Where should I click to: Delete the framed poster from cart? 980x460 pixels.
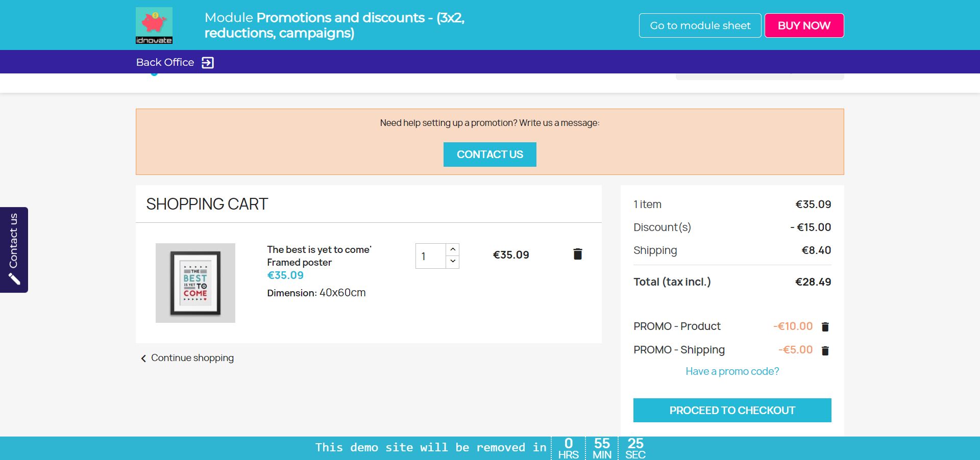tap(577, 254)
